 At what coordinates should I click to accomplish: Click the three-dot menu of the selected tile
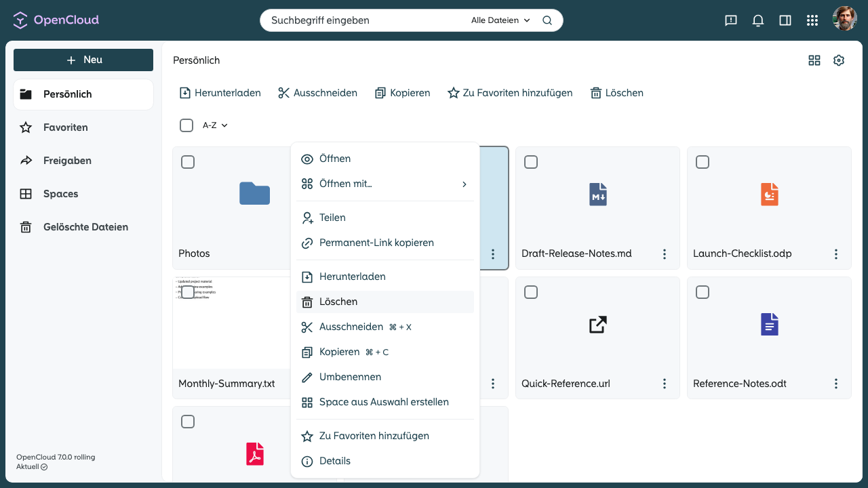click(493, 254)
